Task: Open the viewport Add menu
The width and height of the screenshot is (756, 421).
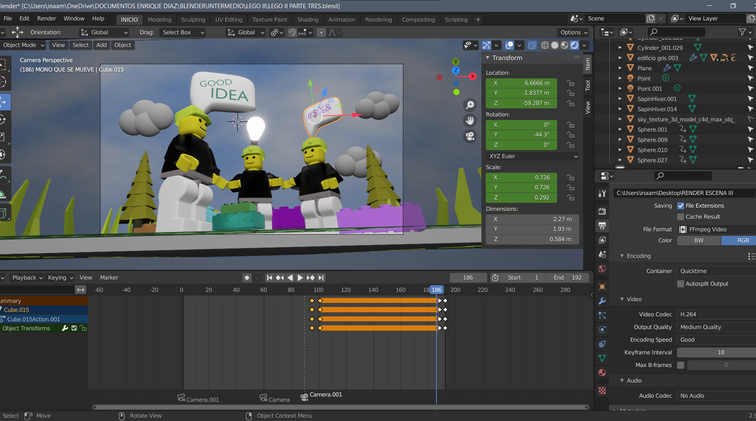Action: [101, 45]
